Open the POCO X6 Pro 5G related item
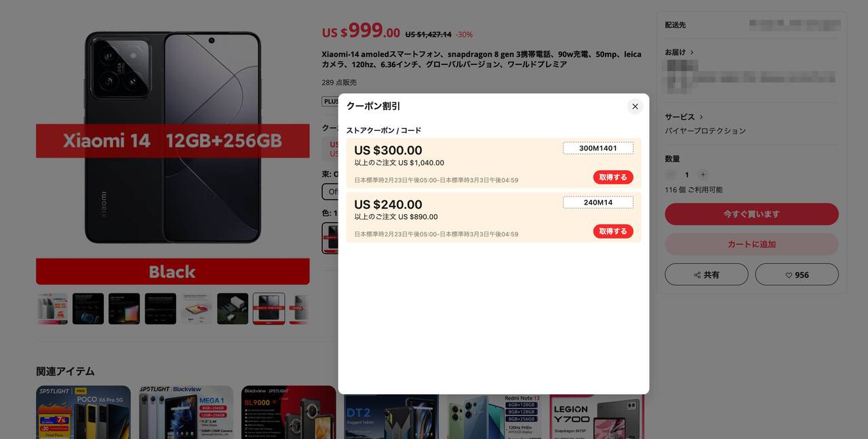Image resolution: width=868 pixels, height=439 pixels. [x=83, y=412]
